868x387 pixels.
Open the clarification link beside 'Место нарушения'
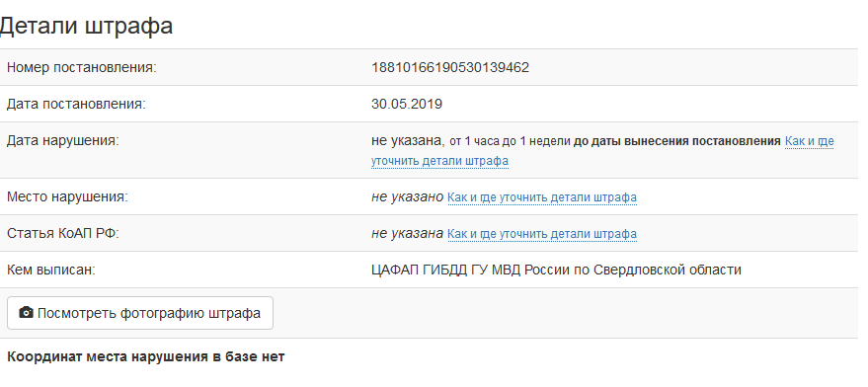pyautogui.click(x=542, y=197)
